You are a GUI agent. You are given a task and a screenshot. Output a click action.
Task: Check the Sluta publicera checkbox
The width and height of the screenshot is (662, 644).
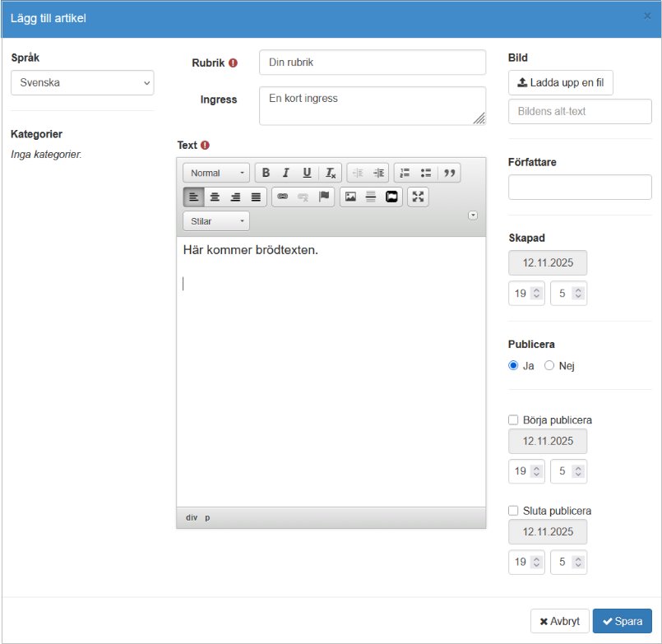click(x=514, y=511)
